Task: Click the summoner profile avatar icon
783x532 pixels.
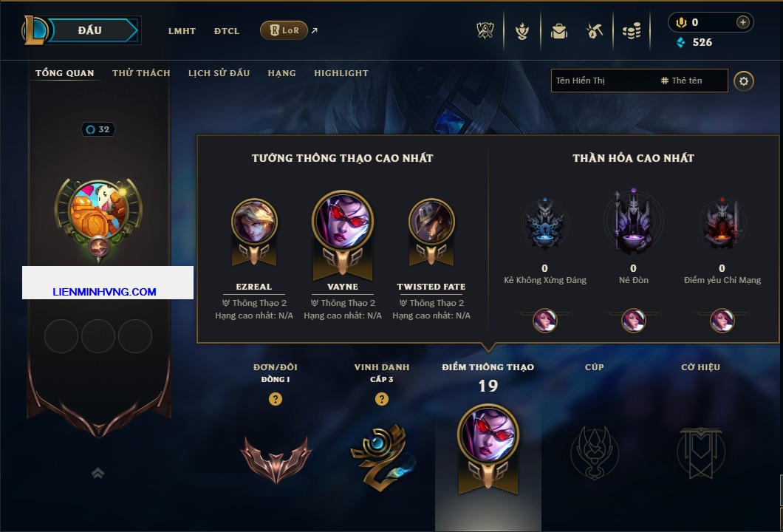Action: (x=98, y=210)
